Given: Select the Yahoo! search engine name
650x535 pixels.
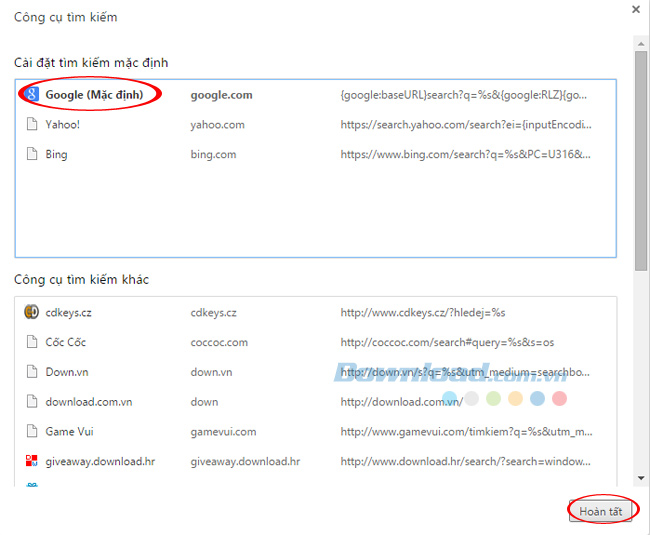Looking at the screenshot, I should [x=62, y=124].
